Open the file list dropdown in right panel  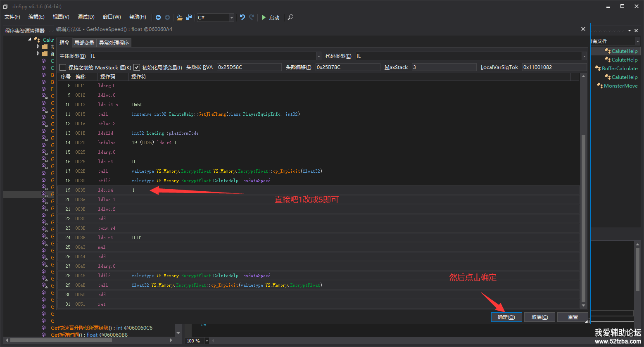pyautogui.click(x=637, y=41)
